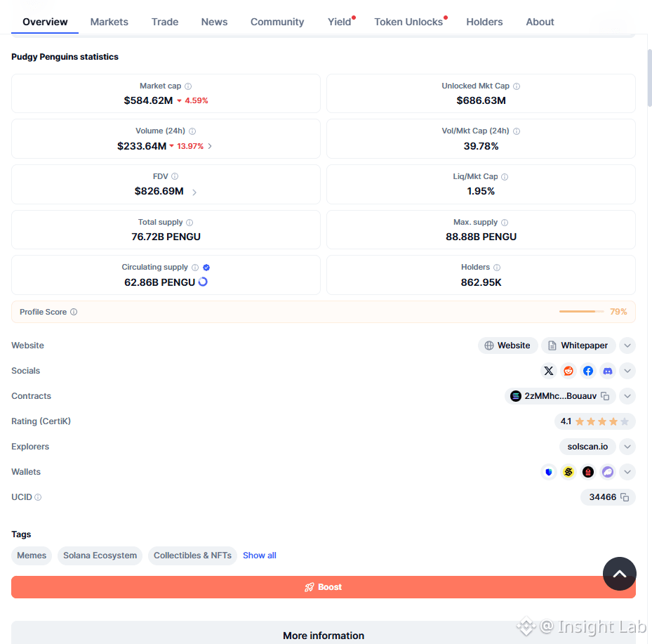Open the Token Unlocks tab
This screenshot has width=652, height=644.
coord(408,22)
